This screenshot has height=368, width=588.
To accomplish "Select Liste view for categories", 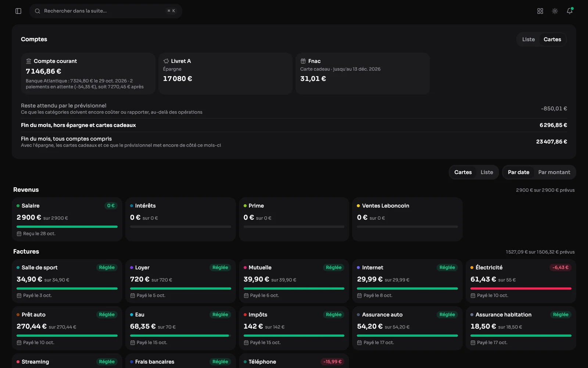I will [x=487, y=172].
